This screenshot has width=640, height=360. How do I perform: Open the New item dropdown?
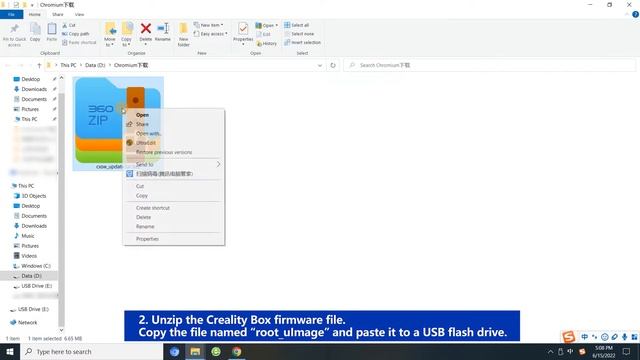209,25
